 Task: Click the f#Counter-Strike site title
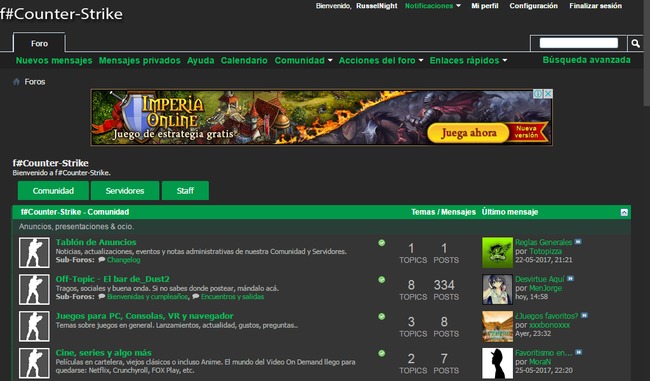(61, 14)
